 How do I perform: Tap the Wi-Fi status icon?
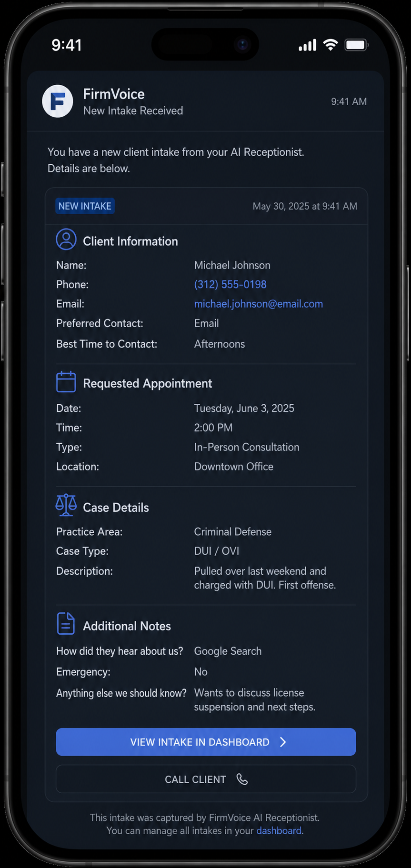coord(331,45)
